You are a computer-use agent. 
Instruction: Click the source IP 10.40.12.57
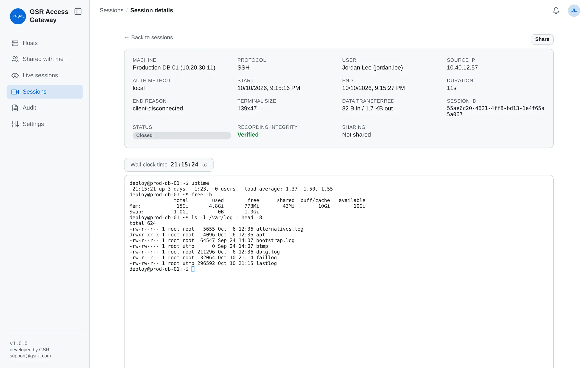click(x=462, y=68)
